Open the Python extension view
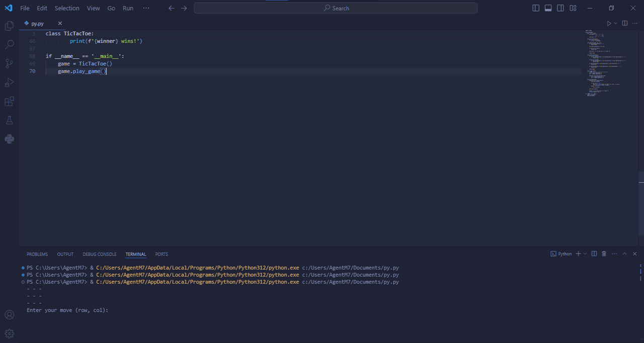 pos(9,139)
